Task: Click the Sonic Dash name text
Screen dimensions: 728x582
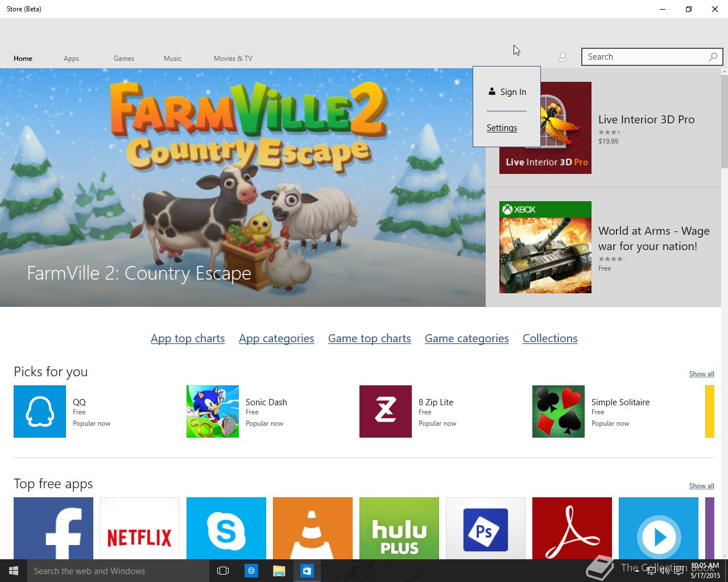Action: pyautogui.click(x=266, y=402)
